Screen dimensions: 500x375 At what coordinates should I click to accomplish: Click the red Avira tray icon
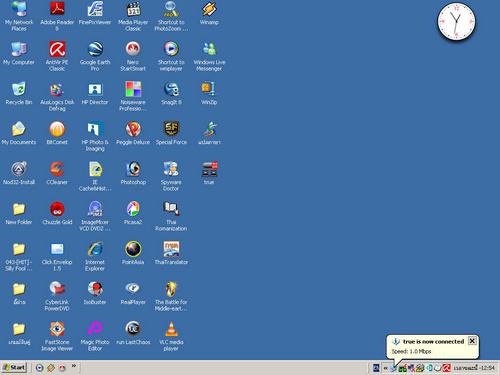tap(447, 368)
